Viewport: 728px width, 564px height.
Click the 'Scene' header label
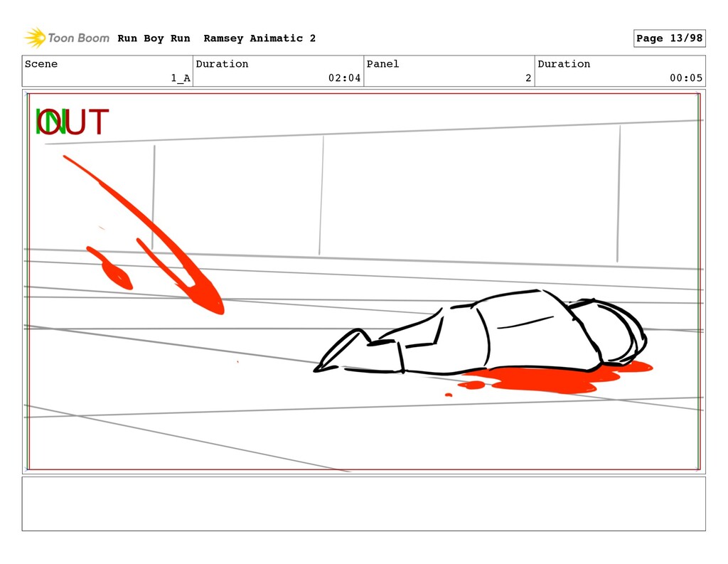click(x=41, y=63)
